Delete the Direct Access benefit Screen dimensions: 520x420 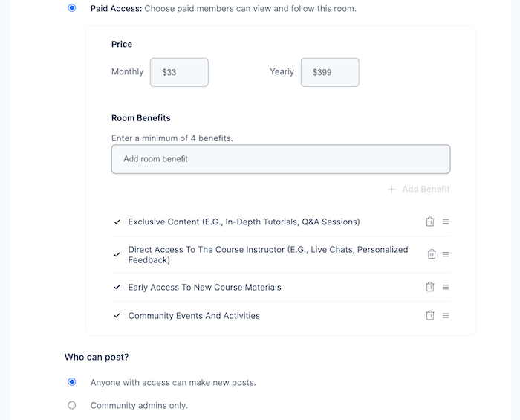[x=432, y=254]
